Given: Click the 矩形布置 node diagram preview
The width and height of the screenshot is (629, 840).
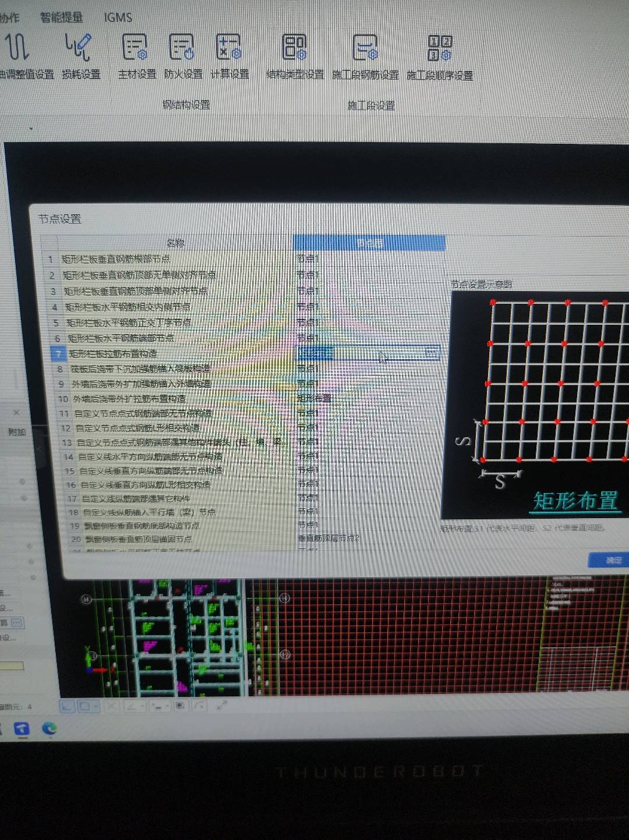Looking at the screenshot, I should tap(536, 405).
